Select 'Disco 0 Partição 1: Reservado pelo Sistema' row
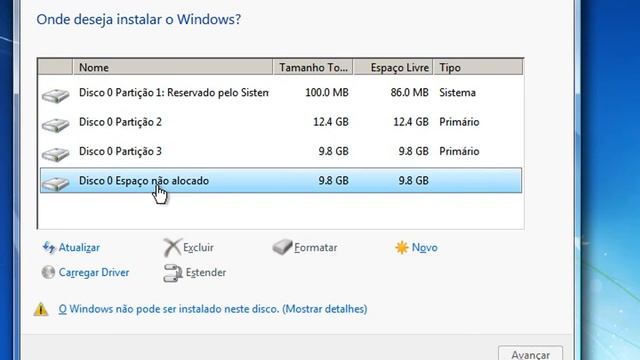This screenshot has width=640, height=360. pos(281,93)
